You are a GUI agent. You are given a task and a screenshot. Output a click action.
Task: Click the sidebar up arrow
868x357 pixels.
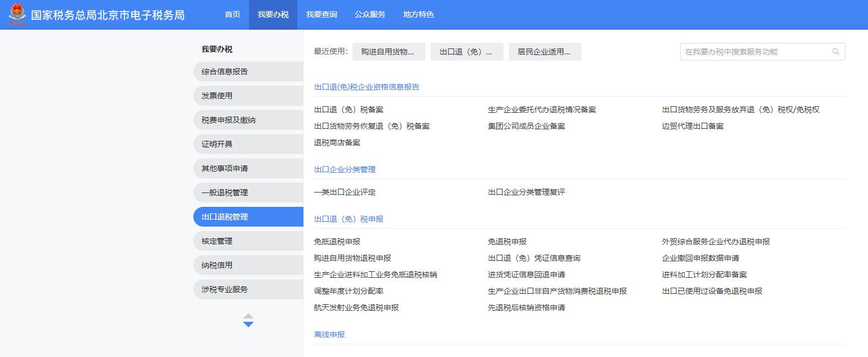click(x=248, y=316)
